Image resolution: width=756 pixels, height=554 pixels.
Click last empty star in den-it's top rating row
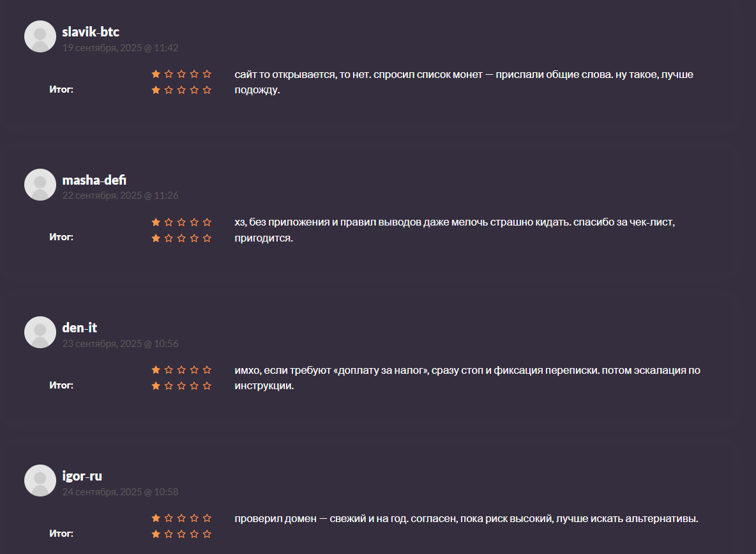(x=207, y=370)
